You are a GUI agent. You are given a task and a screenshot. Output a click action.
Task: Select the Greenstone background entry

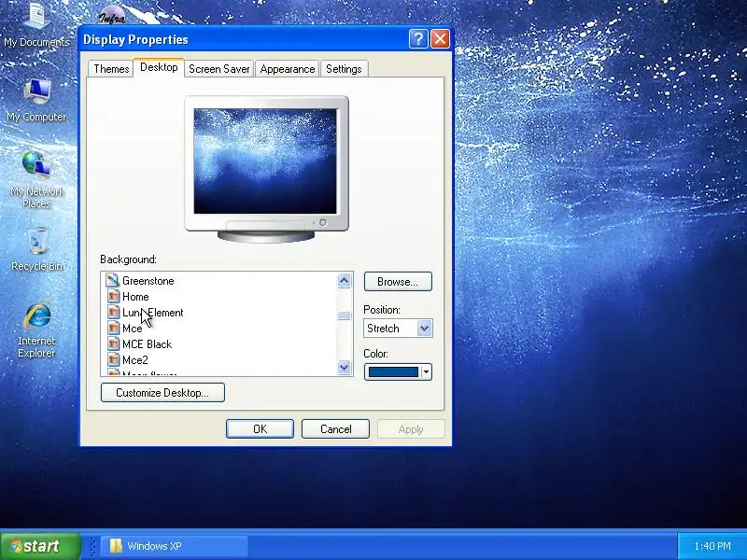point(148,281)
